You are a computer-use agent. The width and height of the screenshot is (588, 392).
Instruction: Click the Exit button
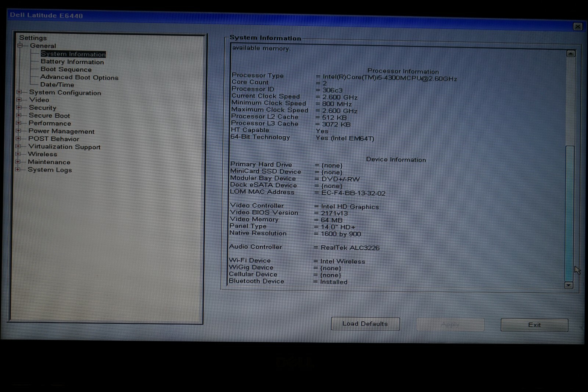(x=534, y=325)
